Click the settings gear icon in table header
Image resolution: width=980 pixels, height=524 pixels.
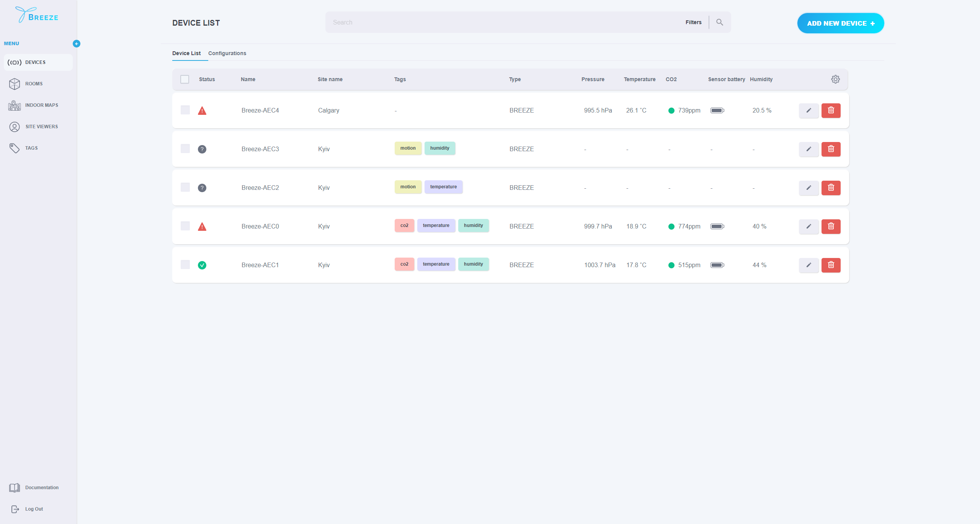(835, 79)
